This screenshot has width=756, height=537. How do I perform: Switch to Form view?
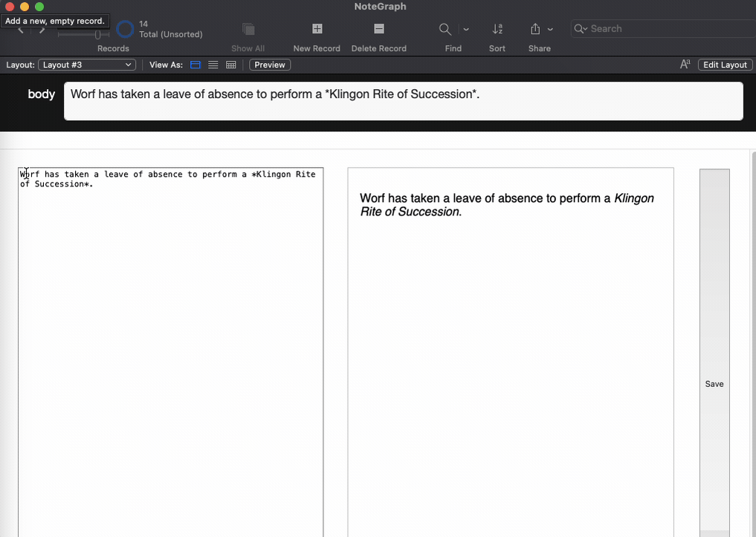click(196, 65)
